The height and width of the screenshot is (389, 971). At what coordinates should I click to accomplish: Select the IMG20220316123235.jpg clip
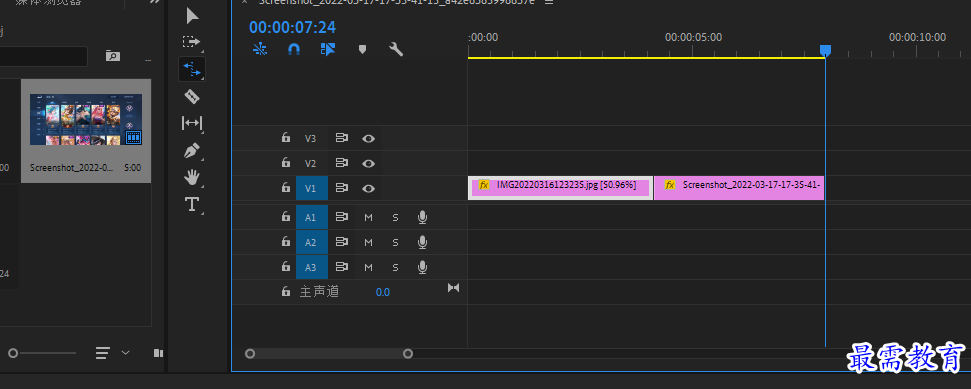560,188
